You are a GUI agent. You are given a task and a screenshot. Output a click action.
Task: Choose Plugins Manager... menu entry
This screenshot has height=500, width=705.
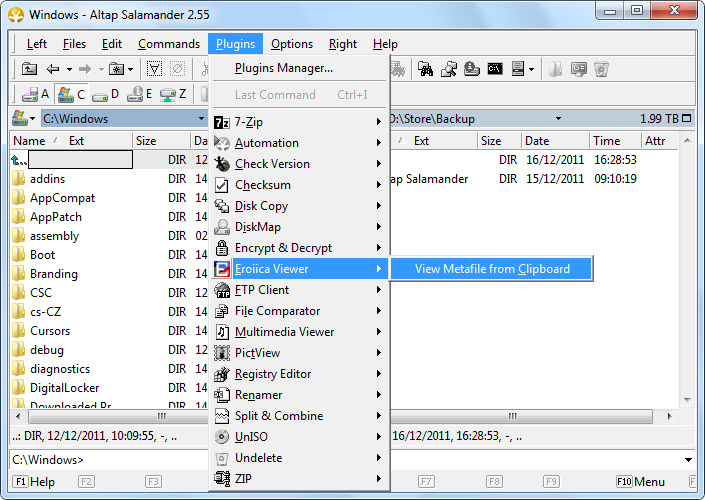299,68
